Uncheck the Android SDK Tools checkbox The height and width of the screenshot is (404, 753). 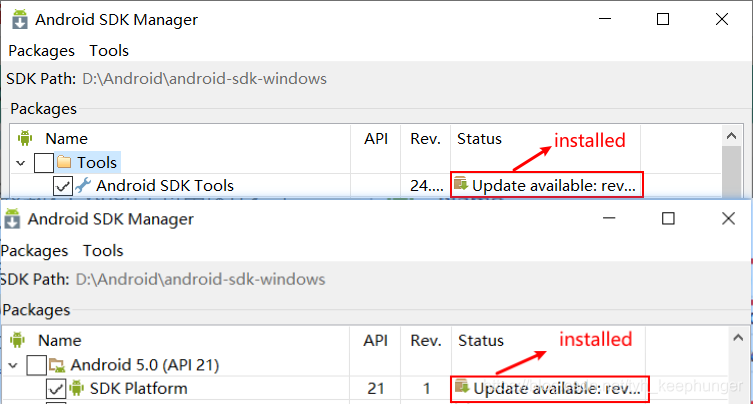coord(63,186)
